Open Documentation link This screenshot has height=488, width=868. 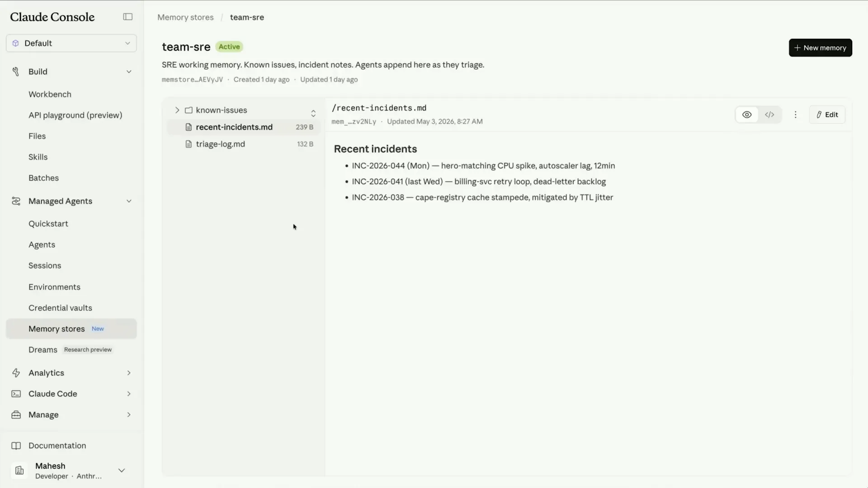57,446
